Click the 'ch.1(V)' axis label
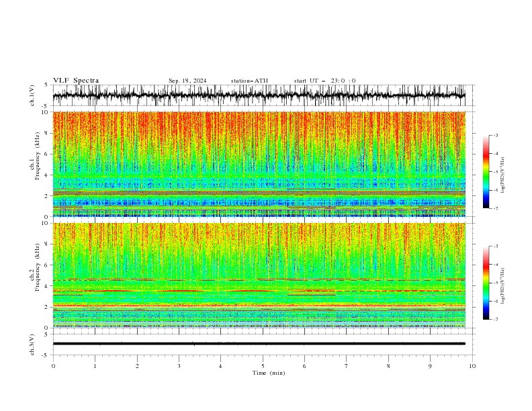Viewport: 532px width, 411px height. pyautogui.click(x=32, y=95)
